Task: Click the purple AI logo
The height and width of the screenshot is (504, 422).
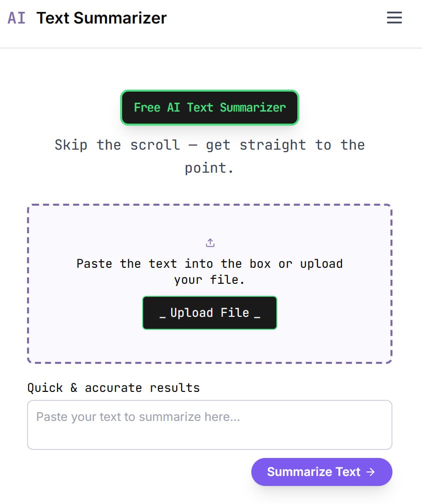Action: tap(17, 18)
